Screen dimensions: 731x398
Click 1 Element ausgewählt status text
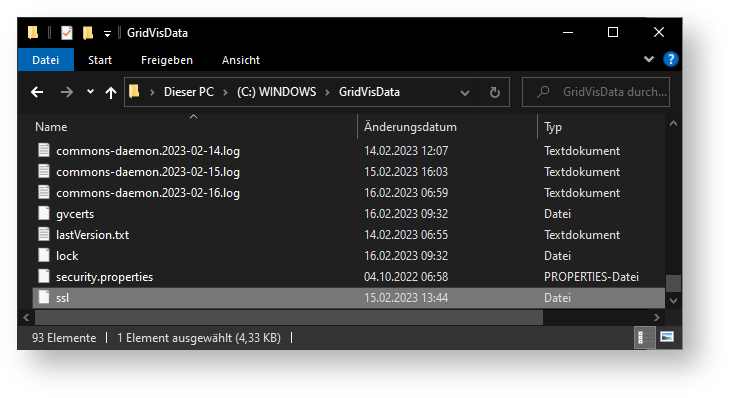[x=199, y=338]
